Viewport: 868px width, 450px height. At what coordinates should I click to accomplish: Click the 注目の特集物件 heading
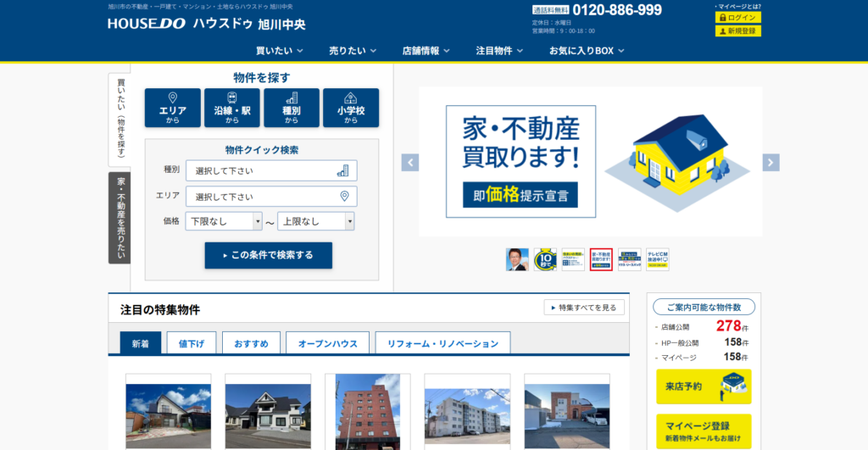tap(160, 310)
